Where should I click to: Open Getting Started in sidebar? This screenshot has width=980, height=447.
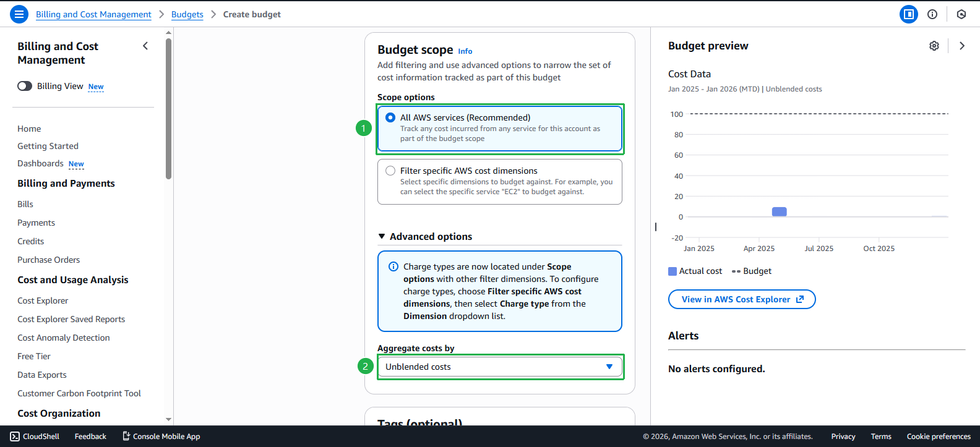click(x=48, y=146)
